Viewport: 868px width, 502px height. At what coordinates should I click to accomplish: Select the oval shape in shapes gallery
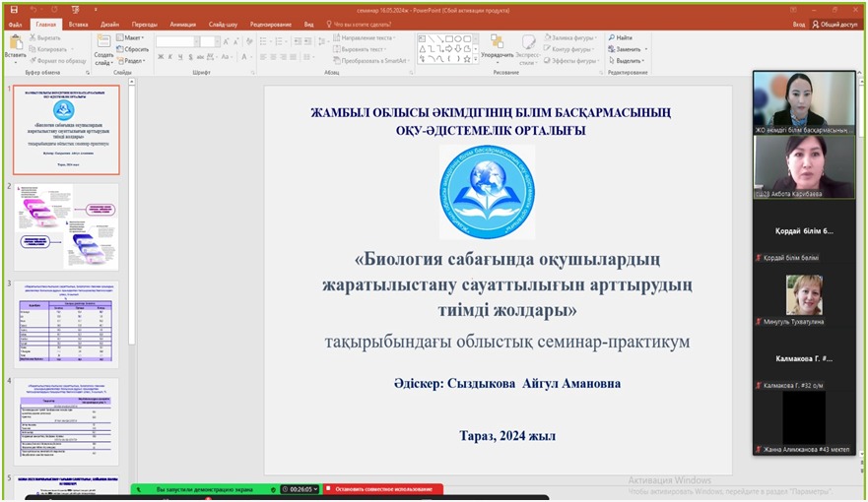[x=458, y=38]
